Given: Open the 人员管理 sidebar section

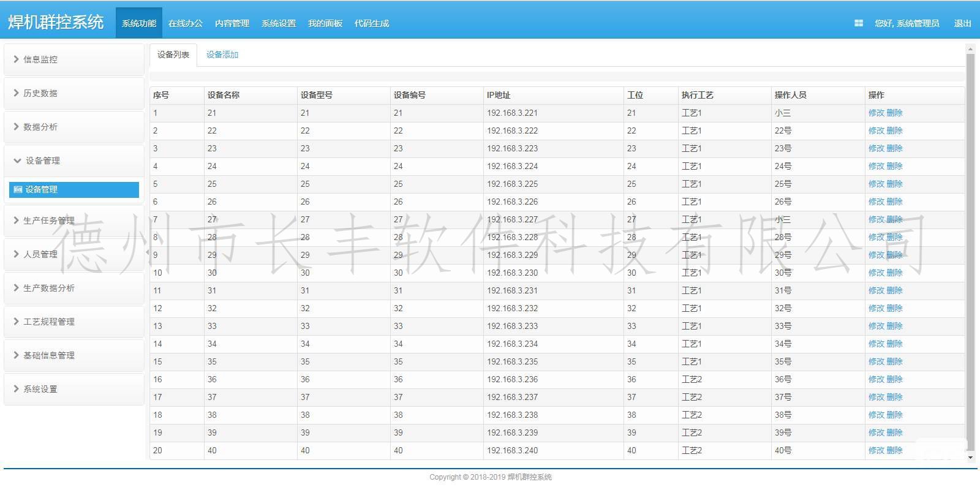Looking at the screenshot, I should tap(40, 254).
